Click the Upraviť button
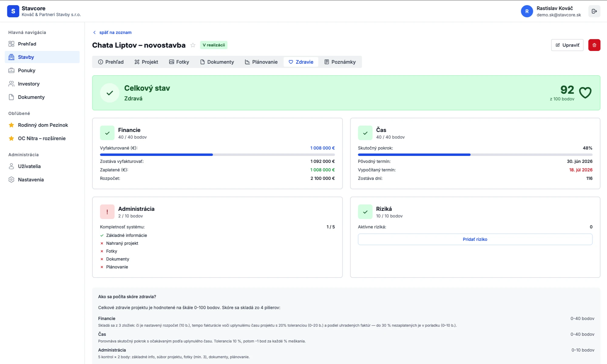Image resolution: width=607 pixels, height=364 pixels. (567, 45)
